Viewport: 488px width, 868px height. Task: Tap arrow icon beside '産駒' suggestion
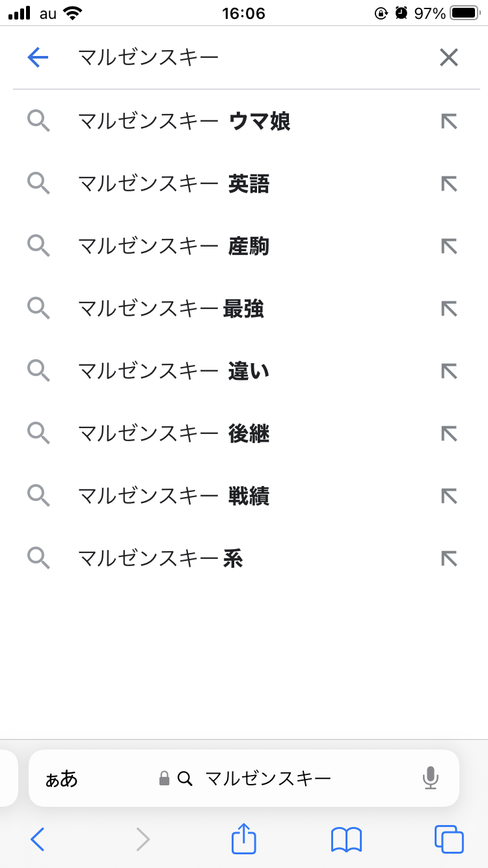[449, 247]
